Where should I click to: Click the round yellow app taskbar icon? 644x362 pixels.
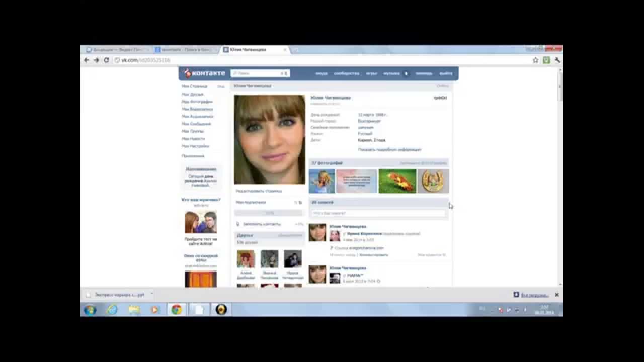[221, 309]
